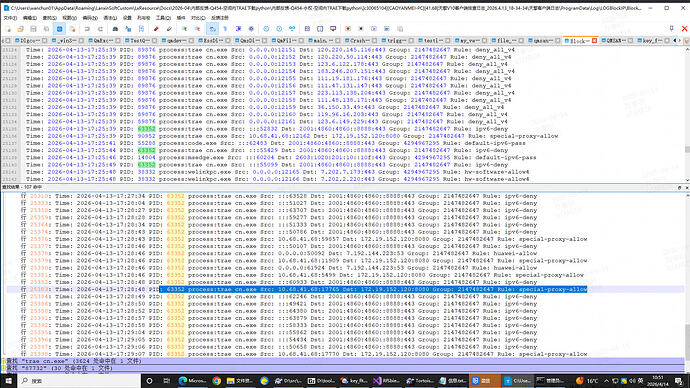Open Microsoft Edge from the taskbar

(192, 381)
